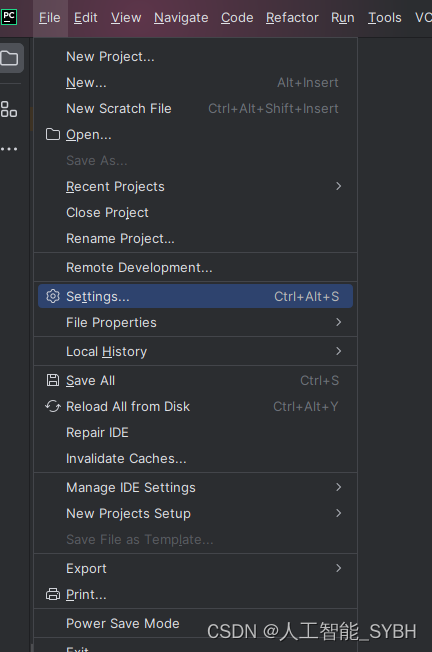Click the printer icon beside Print
The width and height of the screenshot is (432, 652).
[x=53, y=594]
